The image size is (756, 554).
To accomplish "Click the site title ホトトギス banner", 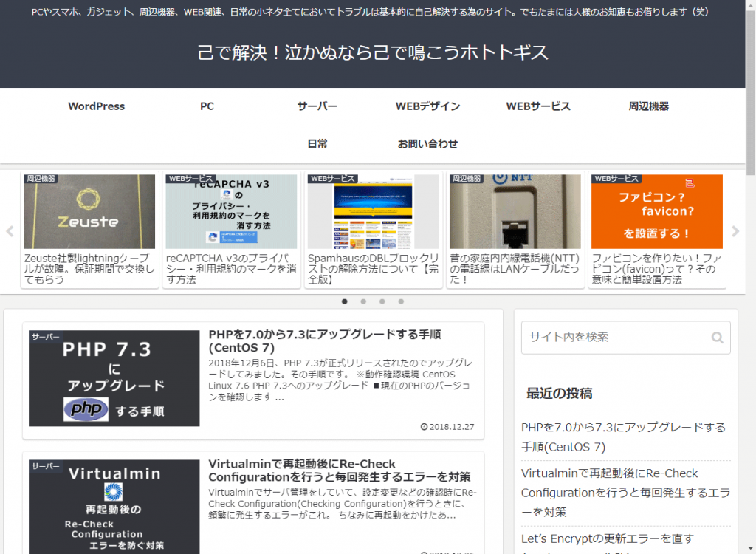I will pyautogui.click(x=377, y=52).
